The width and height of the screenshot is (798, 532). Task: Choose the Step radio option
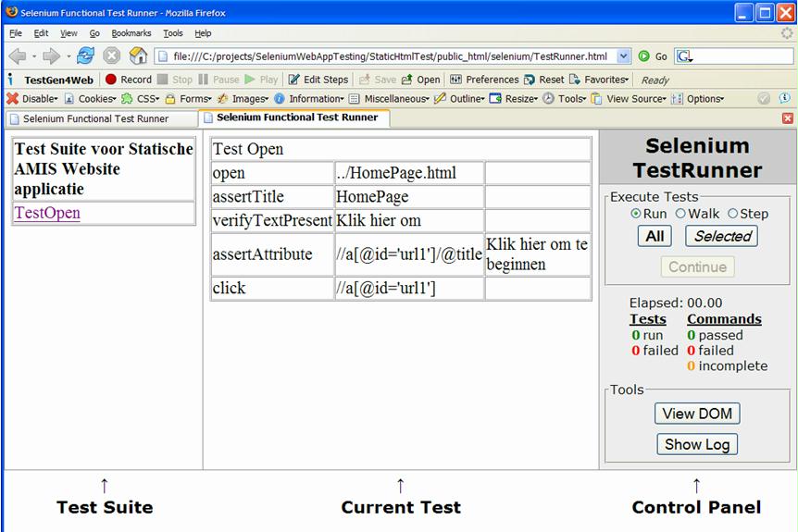[733, 214]
